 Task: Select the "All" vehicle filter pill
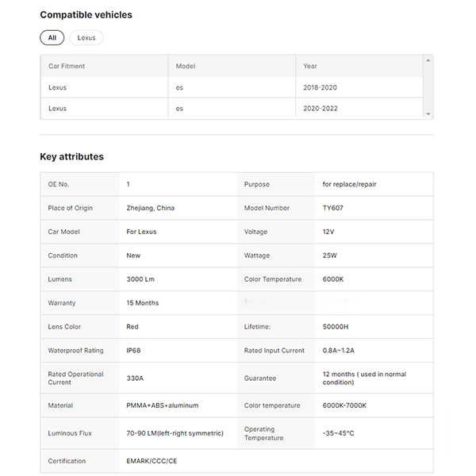click(52, 37)
